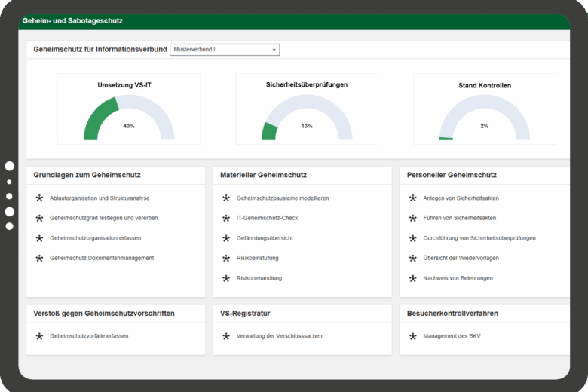
Task: Open Geheimschutz Dokumentenmanagement link
Action: 102,258
